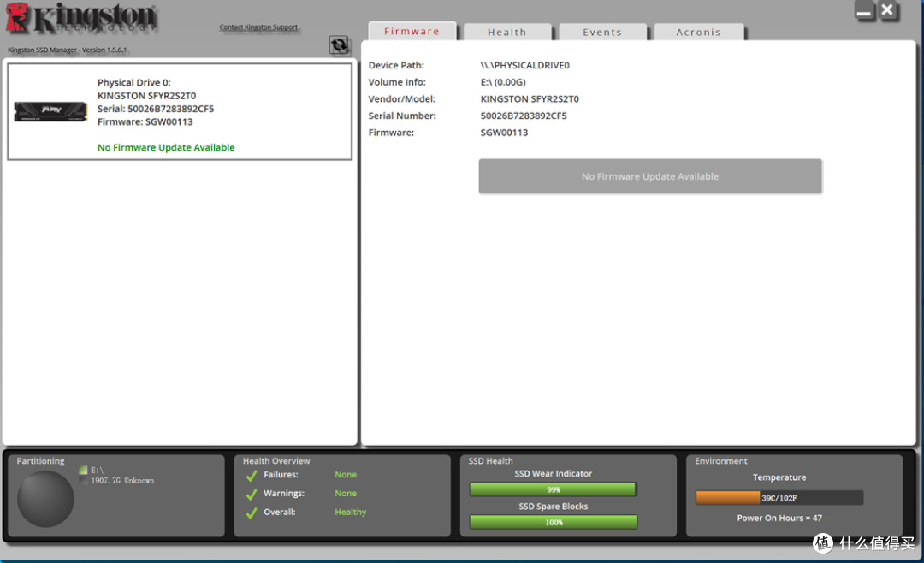Click the SSD Wear Indicator 99% bar

point(553,489)
